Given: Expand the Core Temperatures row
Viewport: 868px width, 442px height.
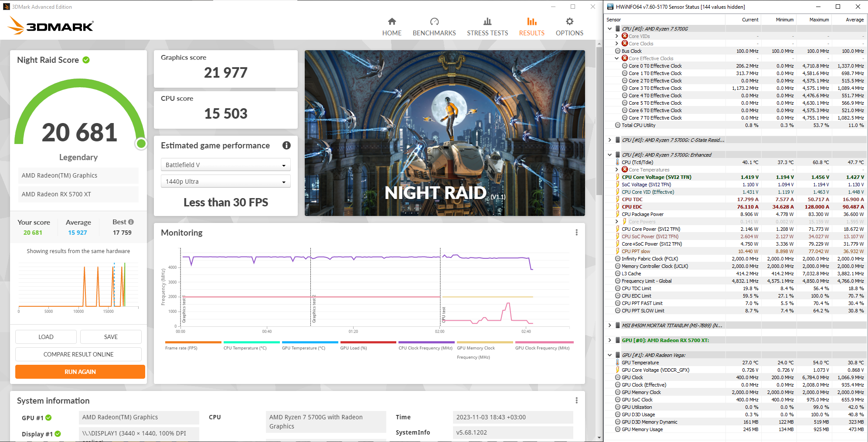Looking at the screenshot, I should click(616, 170).
